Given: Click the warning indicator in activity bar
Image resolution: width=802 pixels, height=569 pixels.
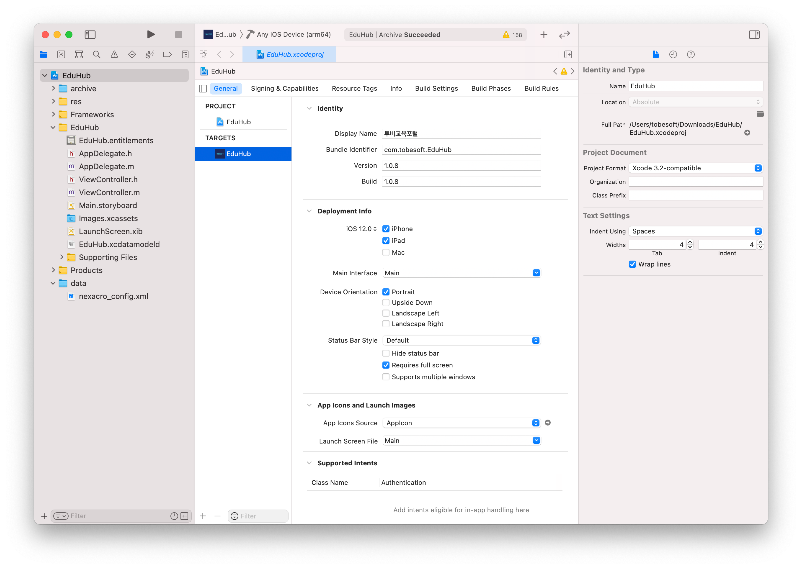Looking at the screenshot, I should pyautogui.click(x=505, y=34).
